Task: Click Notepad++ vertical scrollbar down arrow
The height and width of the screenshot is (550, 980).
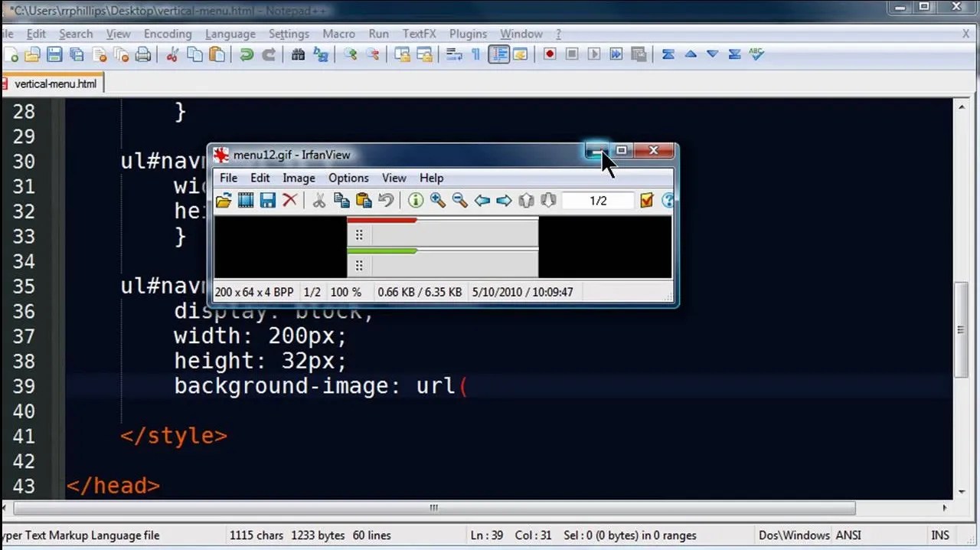Action: click(961, 492)
